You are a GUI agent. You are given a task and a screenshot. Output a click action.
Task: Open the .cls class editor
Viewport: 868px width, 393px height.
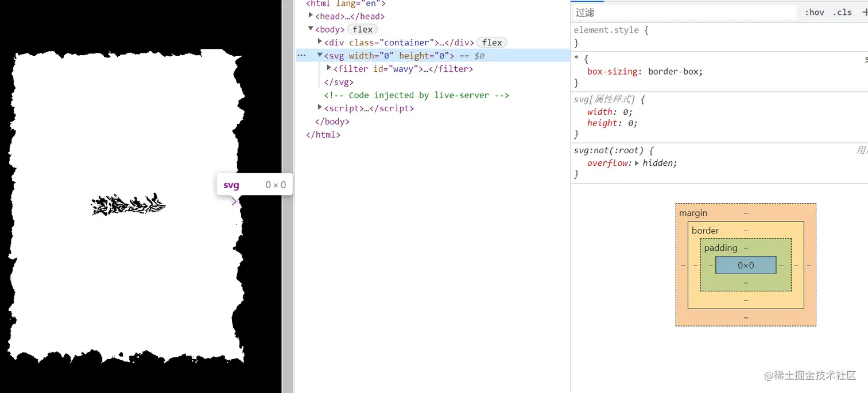pyautogui.click(x=842, y=12)
